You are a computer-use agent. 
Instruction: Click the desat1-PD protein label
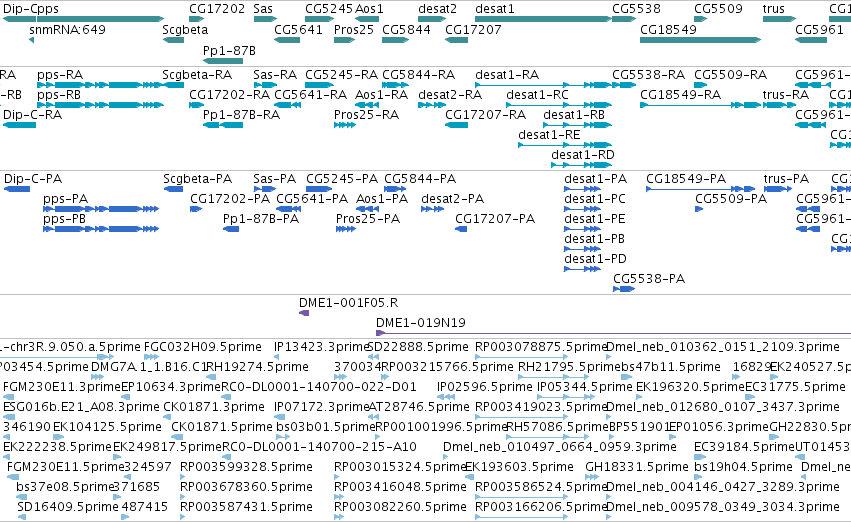[595, 259]
